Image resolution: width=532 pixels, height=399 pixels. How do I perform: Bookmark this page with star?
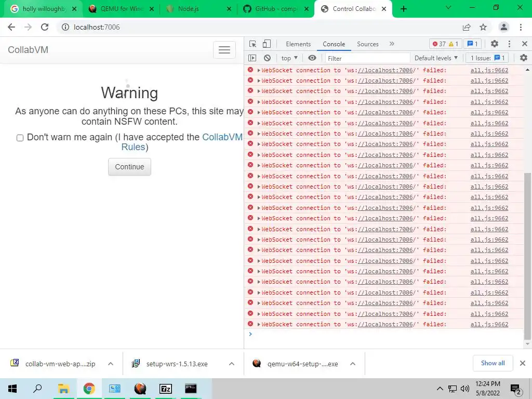(x=483, y=27)
